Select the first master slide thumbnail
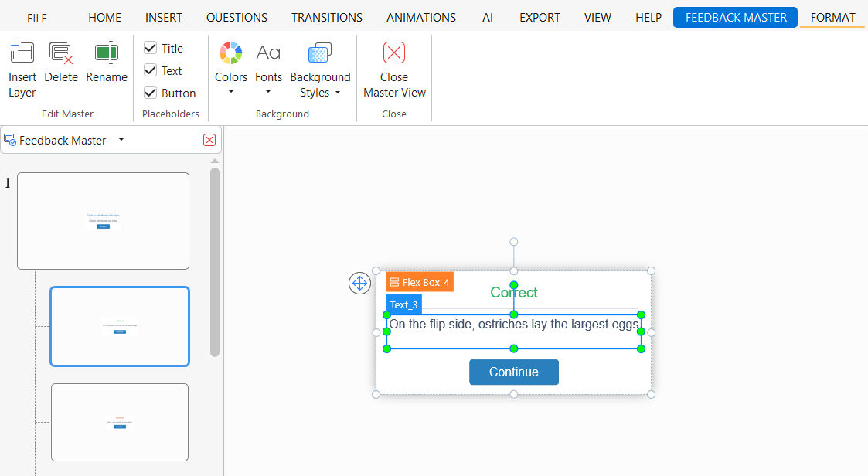 click(x=103, y=220)
